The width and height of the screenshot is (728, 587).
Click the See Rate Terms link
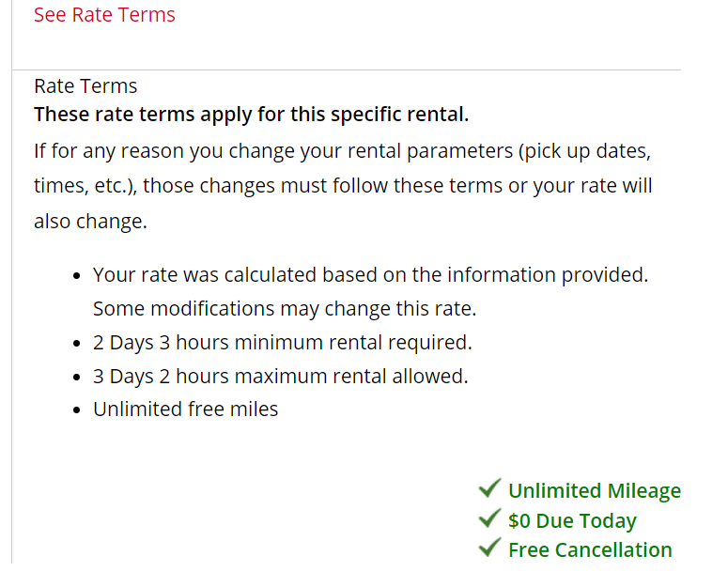[104, 15]
